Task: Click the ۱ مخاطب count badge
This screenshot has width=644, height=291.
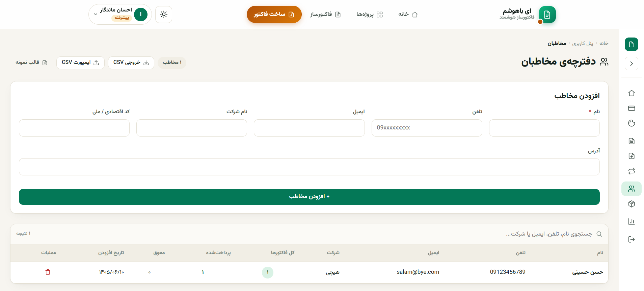Action: click(172, 63)
